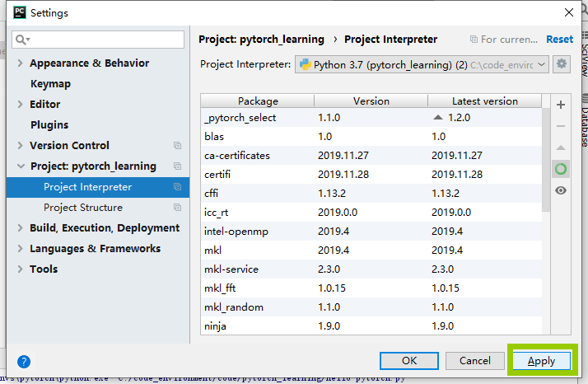Click the Apply button
Viewport: 588px width, 384px height.
[542, 361]
